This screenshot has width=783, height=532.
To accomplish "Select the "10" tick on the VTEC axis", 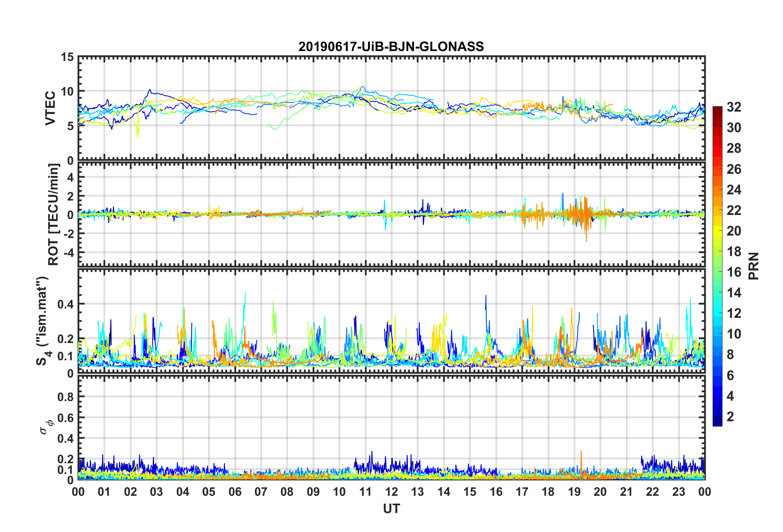I will (x=67, y=91).
